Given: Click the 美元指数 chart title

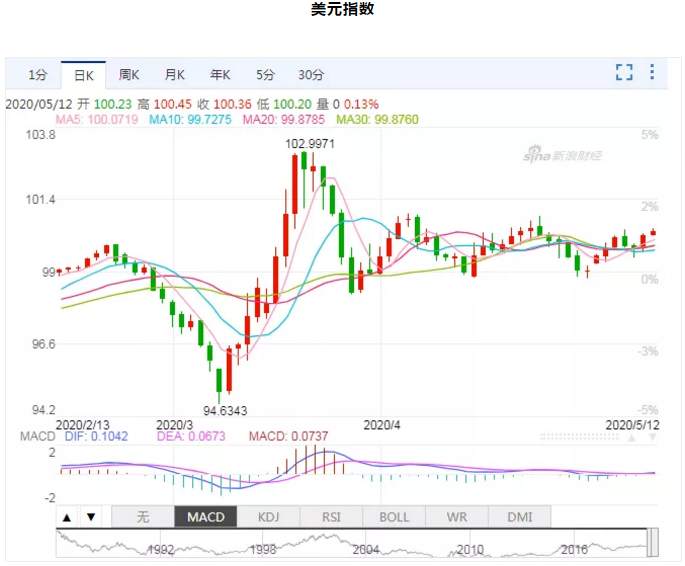Looking at the screenshot, I should coord(342,9).
